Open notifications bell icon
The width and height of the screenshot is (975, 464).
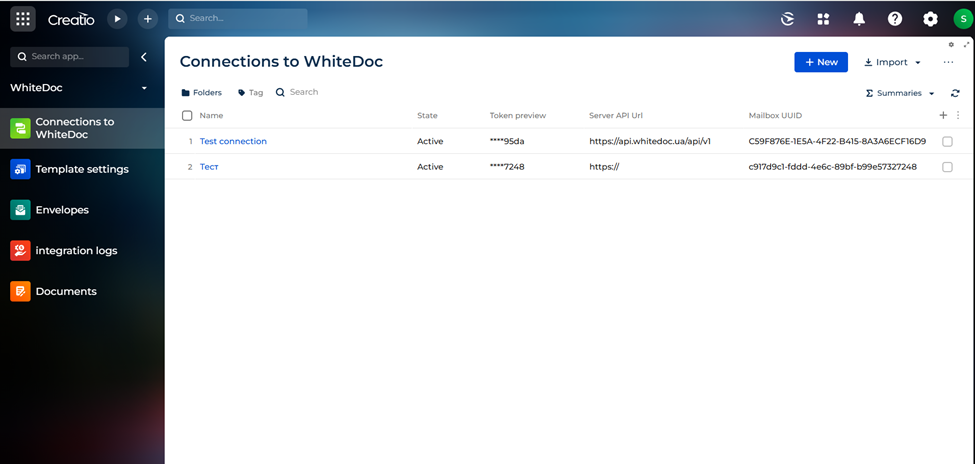point(859,19)
